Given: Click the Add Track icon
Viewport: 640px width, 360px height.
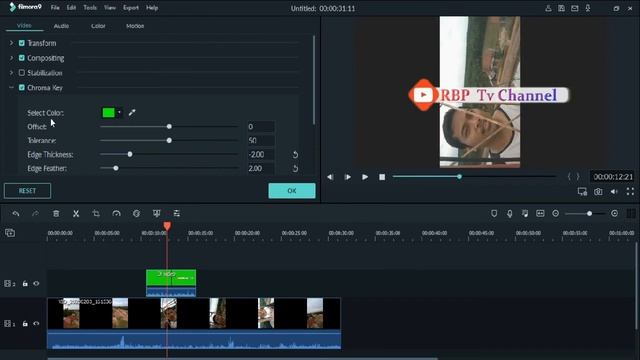Looking at the screenshot, I should 10,233.
